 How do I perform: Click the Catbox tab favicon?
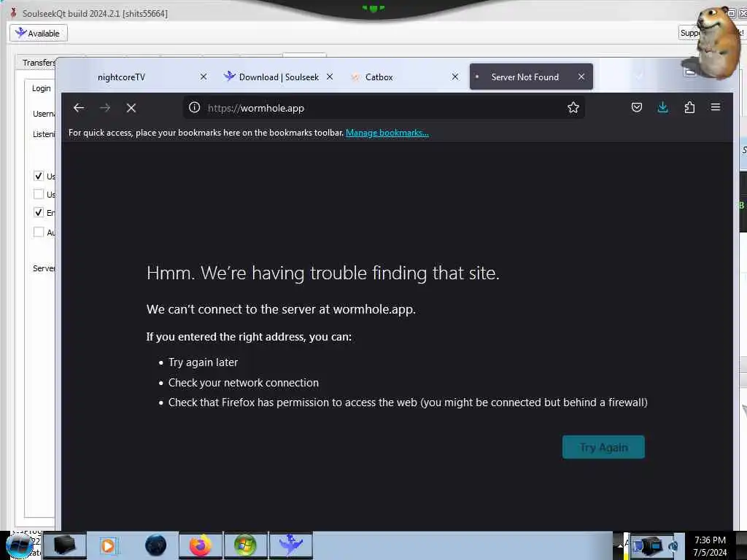pos(355,77)
